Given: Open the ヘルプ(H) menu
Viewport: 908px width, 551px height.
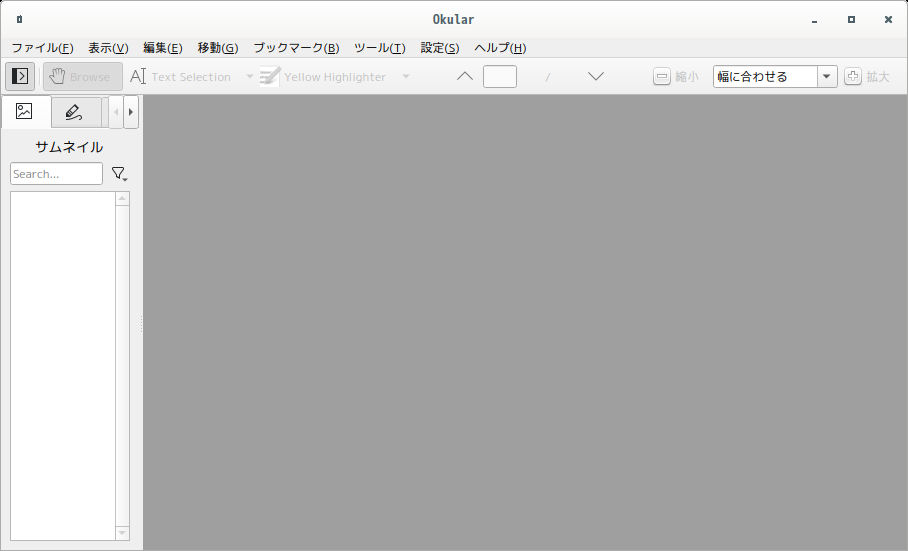Looking at the screenshot, I should tap(500, 48).
